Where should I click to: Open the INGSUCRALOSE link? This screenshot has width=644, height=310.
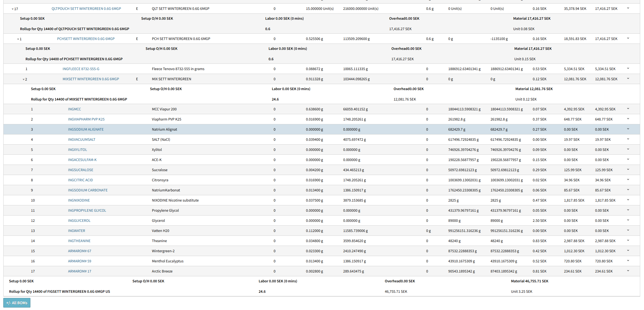81,170
